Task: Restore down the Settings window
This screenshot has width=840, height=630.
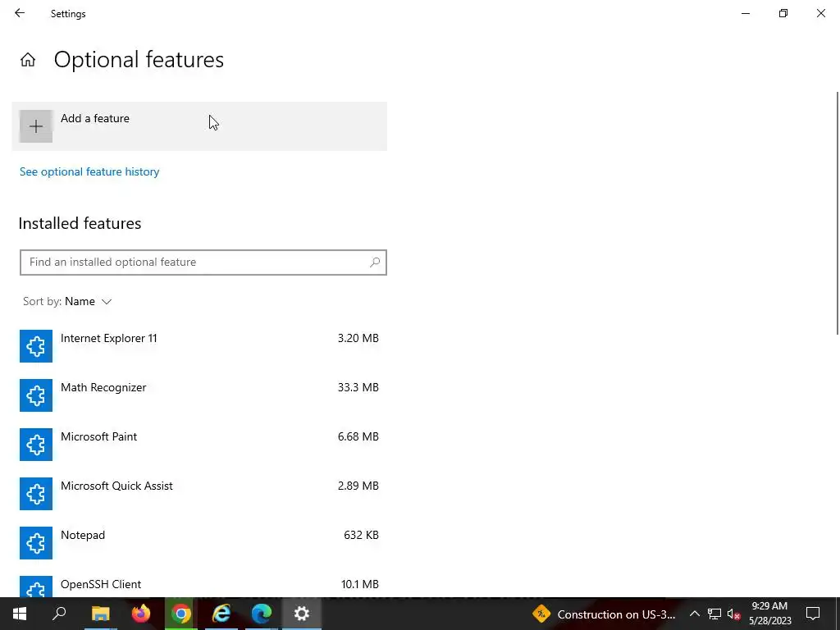Action: [783, 13]
